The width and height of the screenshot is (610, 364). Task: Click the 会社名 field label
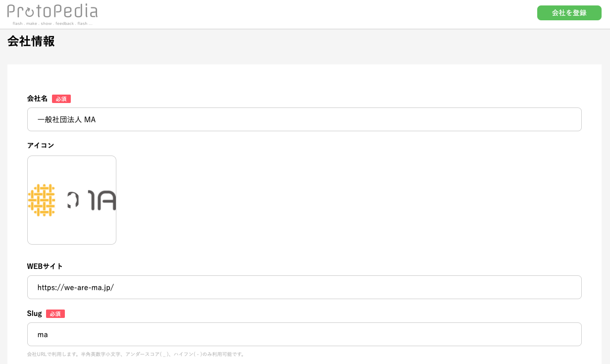click(38, 99)
